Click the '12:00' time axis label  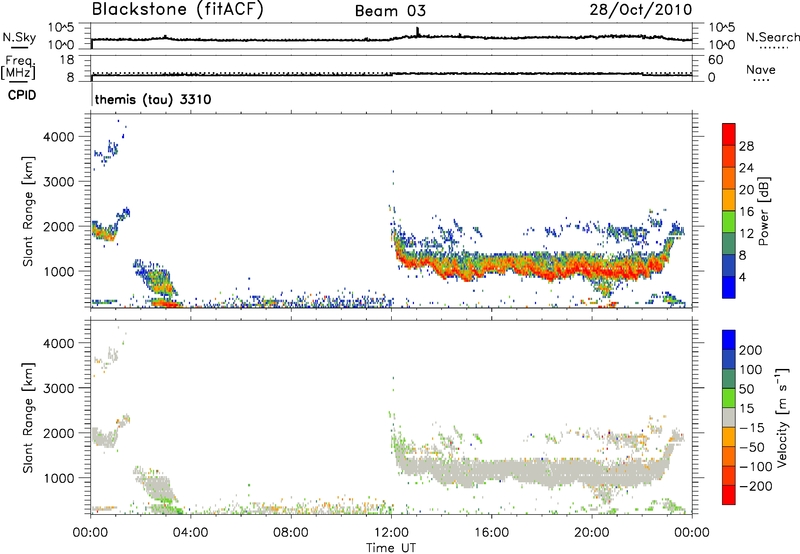391,533
